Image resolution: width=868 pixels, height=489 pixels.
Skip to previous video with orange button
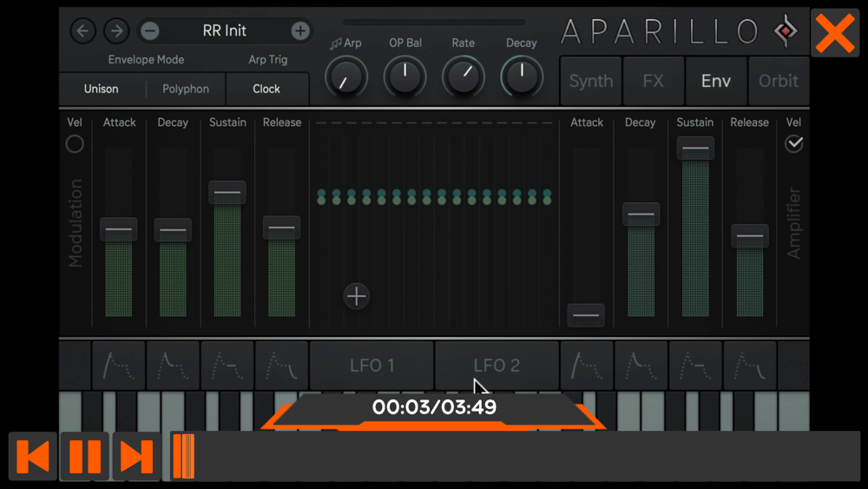pyautogui.click(x=33, y=457)
